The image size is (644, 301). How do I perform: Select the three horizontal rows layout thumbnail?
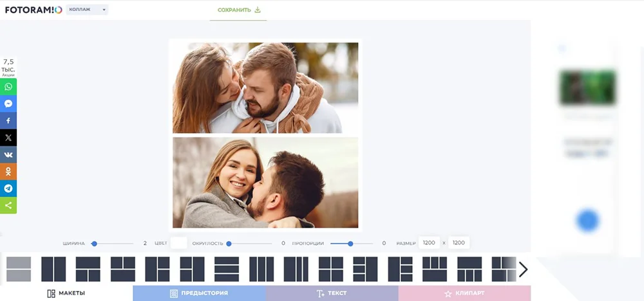[227, 269]
